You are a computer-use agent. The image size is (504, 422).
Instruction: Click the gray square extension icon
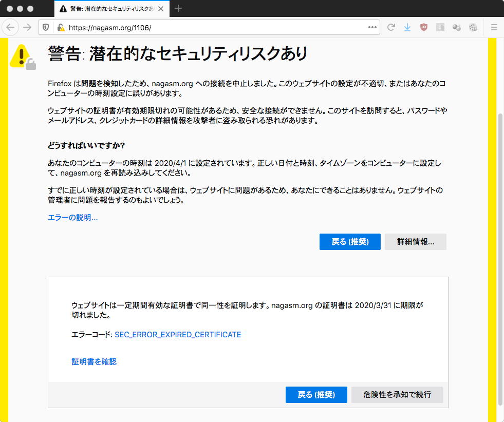coord(440,27)
